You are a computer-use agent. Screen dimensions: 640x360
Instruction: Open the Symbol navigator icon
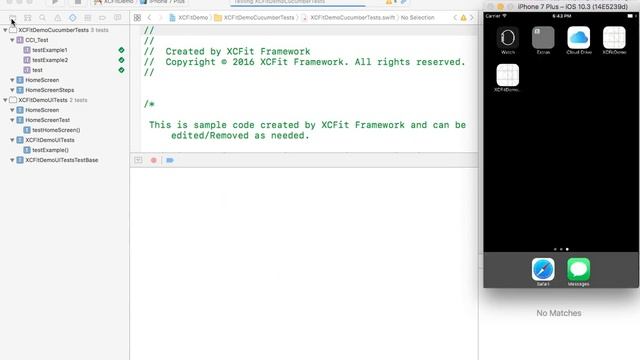pyautogui.click(x=28, y=18)
